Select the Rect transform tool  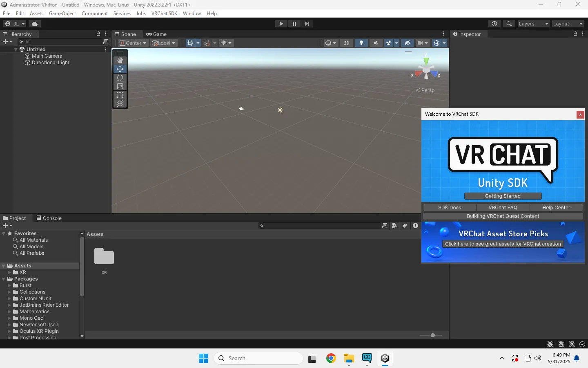[x=120, y=95]
